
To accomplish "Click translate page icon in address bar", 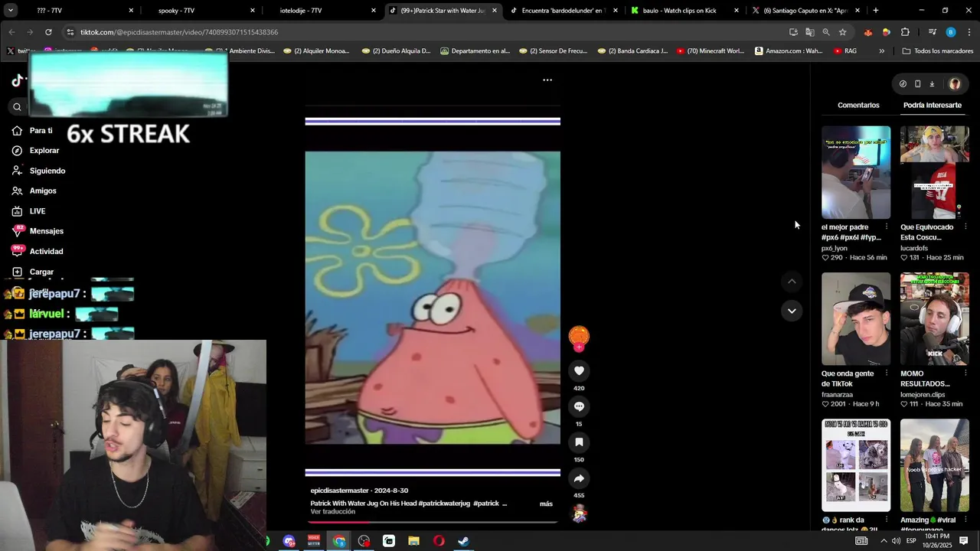I will 809,32.
